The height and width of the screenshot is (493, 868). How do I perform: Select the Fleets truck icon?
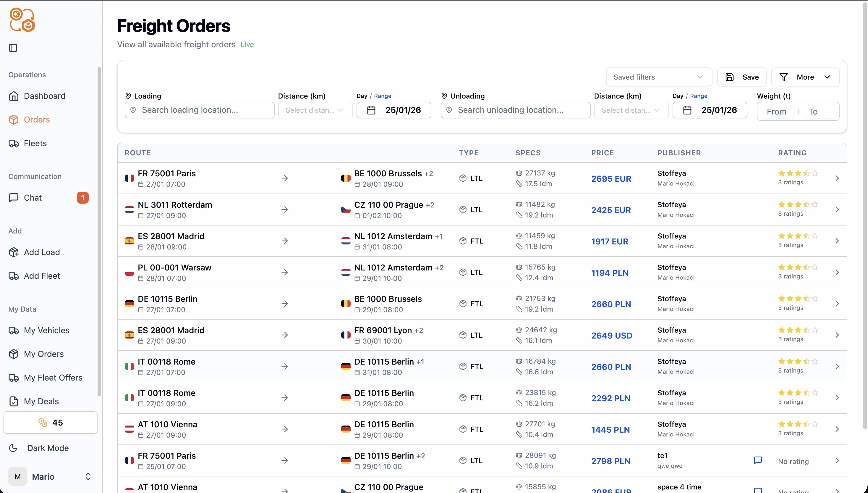click(14, 143)
